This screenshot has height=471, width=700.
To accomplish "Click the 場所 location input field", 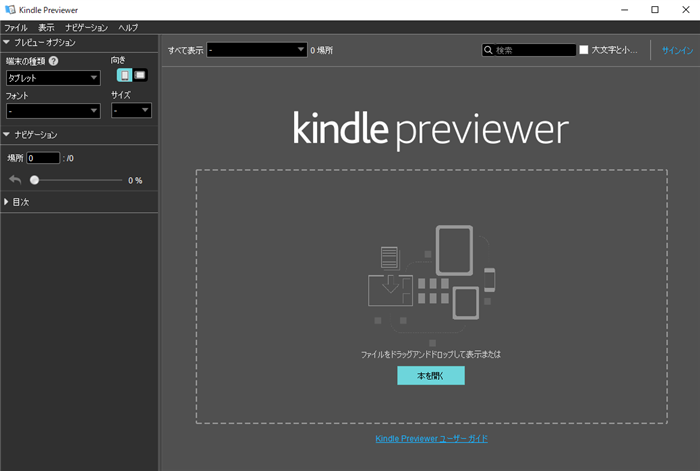I will point(43,158).
